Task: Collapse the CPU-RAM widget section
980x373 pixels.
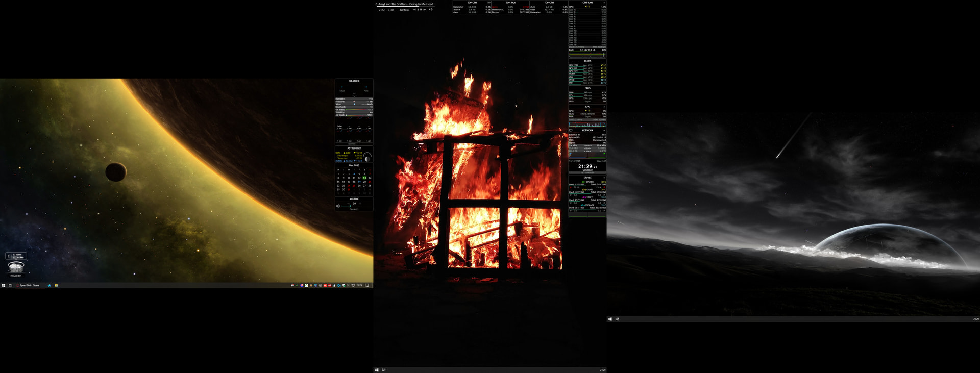Action: [604, 3]
